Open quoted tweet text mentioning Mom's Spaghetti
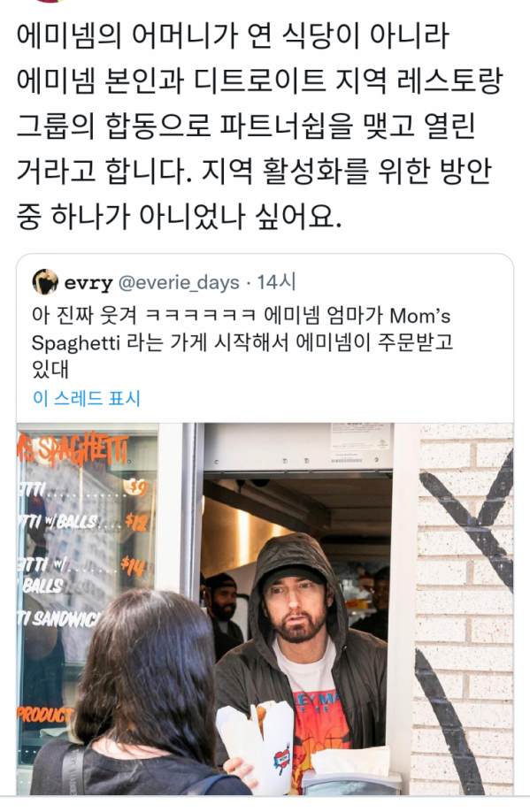This screenshot has height=812, width=530. 242,342
